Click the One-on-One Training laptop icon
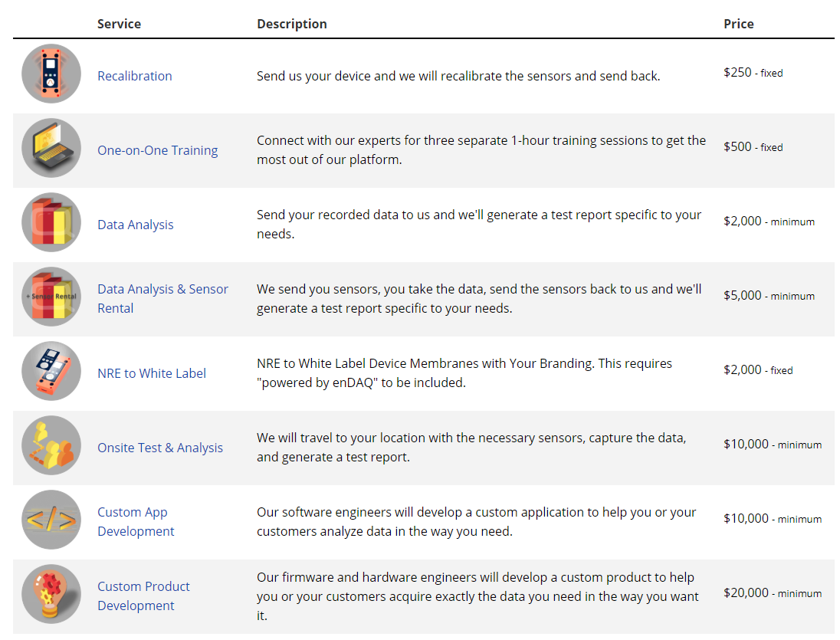 tap(51, 148)
